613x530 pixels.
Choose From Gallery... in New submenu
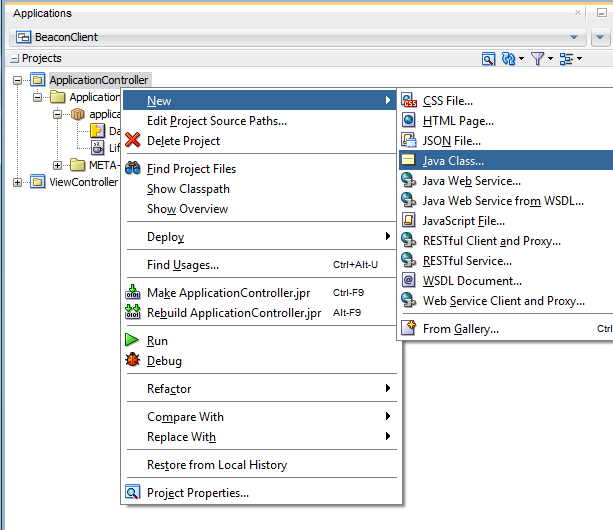506,328
